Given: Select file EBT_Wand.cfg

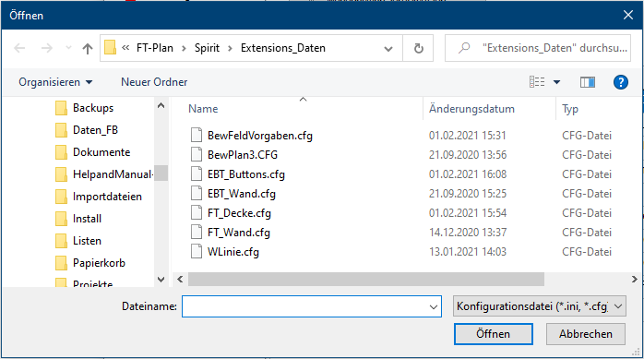Looking at the screenshot, I should pos(242,194).
